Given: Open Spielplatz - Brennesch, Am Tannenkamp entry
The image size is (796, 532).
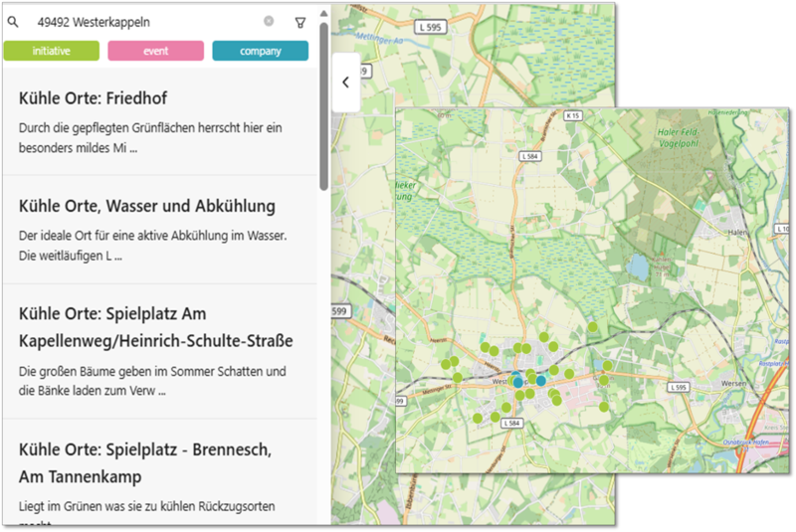Looking at the screenshot, I should tap(160, 472).
